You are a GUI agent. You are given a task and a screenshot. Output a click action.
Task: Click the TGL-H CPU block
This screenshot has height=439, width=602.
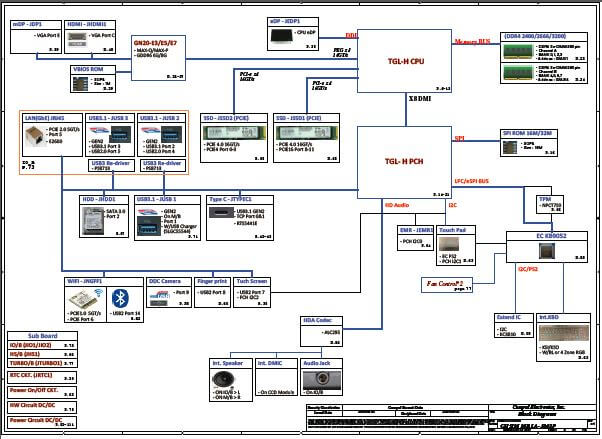(403, 59)
